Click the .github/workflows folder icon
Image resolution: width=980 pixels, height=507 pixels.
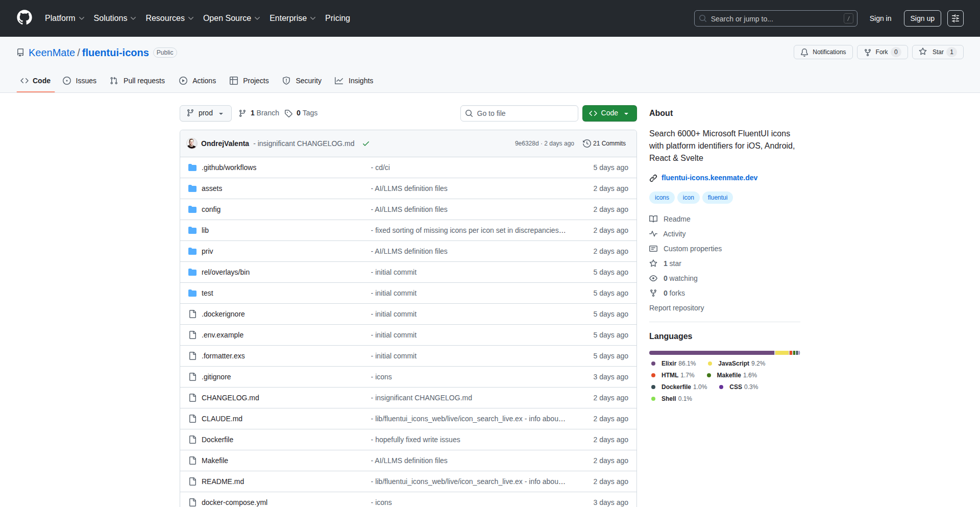tap(192, 167)
